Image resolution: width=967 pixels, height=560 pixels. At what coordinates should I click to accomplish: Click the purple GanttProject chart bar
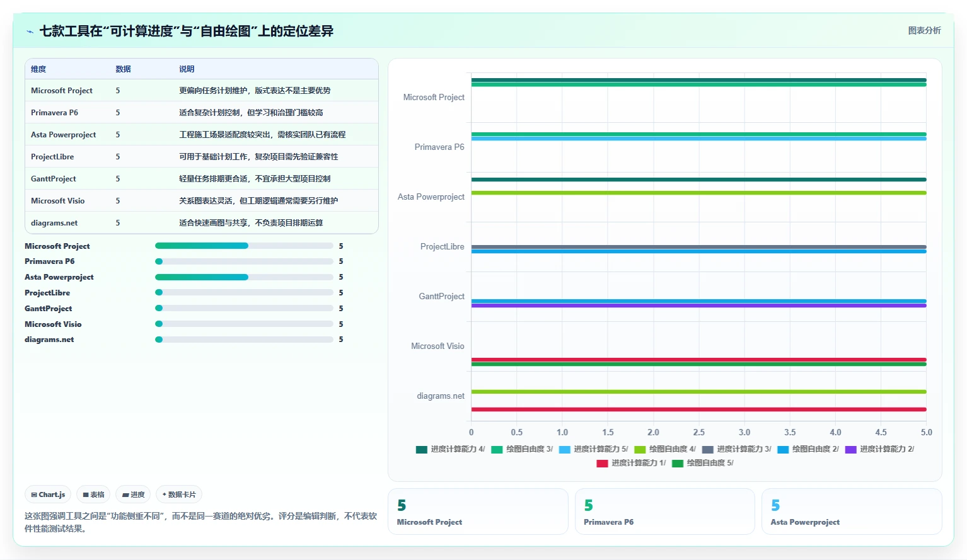coord(698,306)
